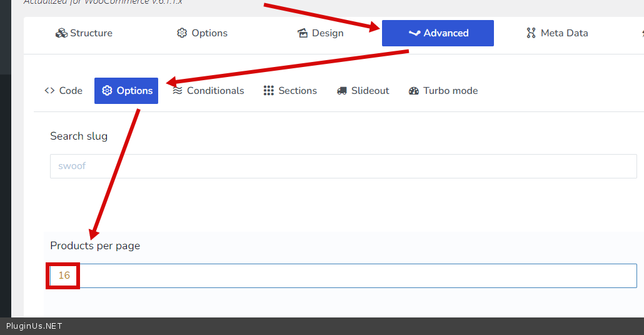The height and width of the screenshot is (335, 644).
Task: Click the cubes icon on the Structure tab
Action: [x=61, y=33]
